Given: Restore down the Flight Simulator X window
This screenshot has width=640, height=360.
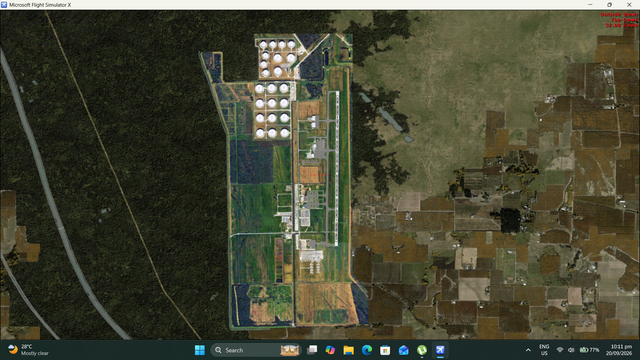Looking at the screenshot, I should pos(609,5).
